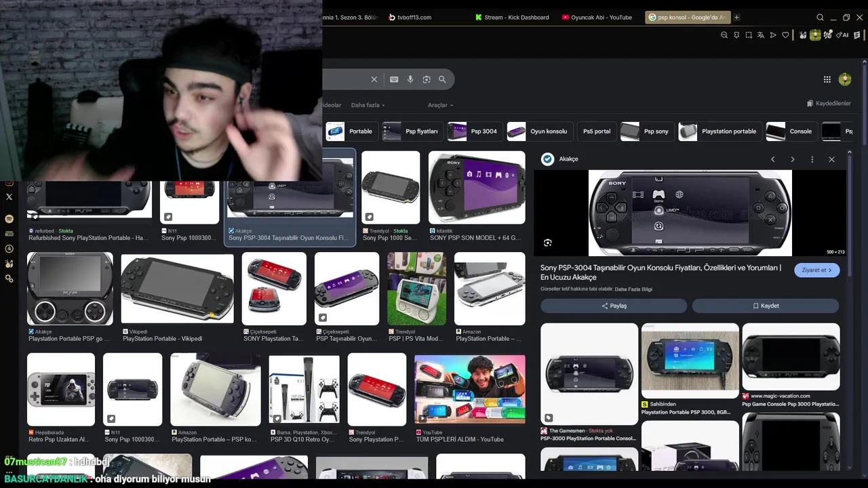868x488 pixels.
Task: Close the Akakçe image preview panel
Action: [831, 159]
